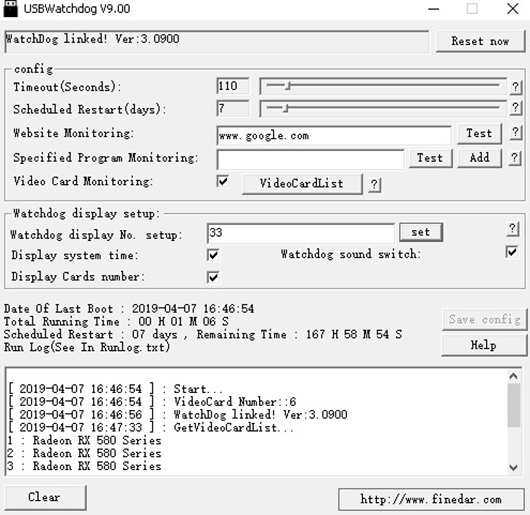530x515 pixels.
Task: Open the VideoCardList
Action: (x=302, y=183)
